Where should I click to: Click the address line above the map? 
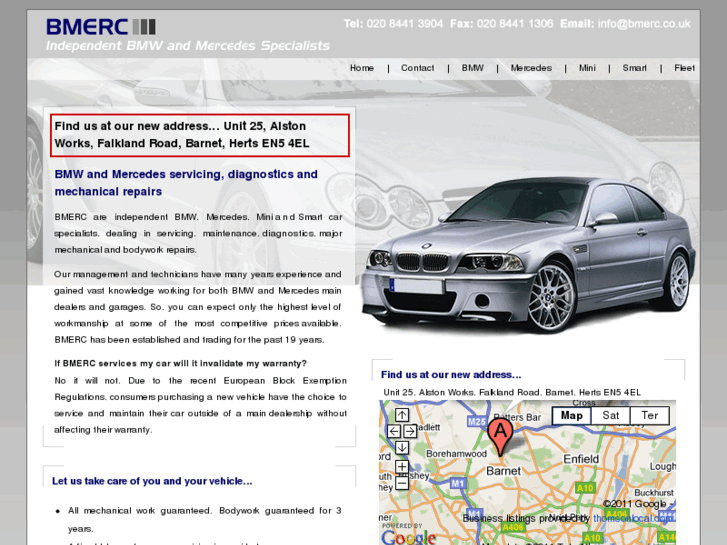[x=512, y=392]
